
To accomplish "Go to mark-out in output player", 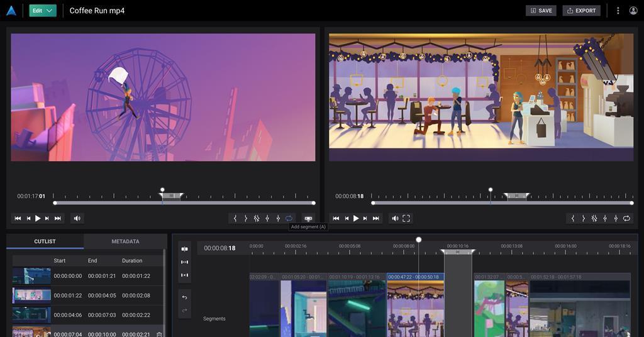I will pos(616,218).
